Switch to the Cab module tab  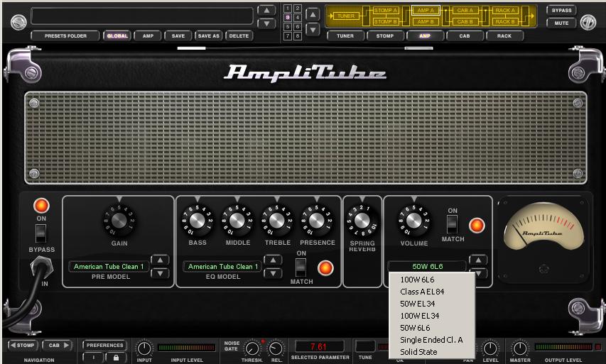coord(465,36)
